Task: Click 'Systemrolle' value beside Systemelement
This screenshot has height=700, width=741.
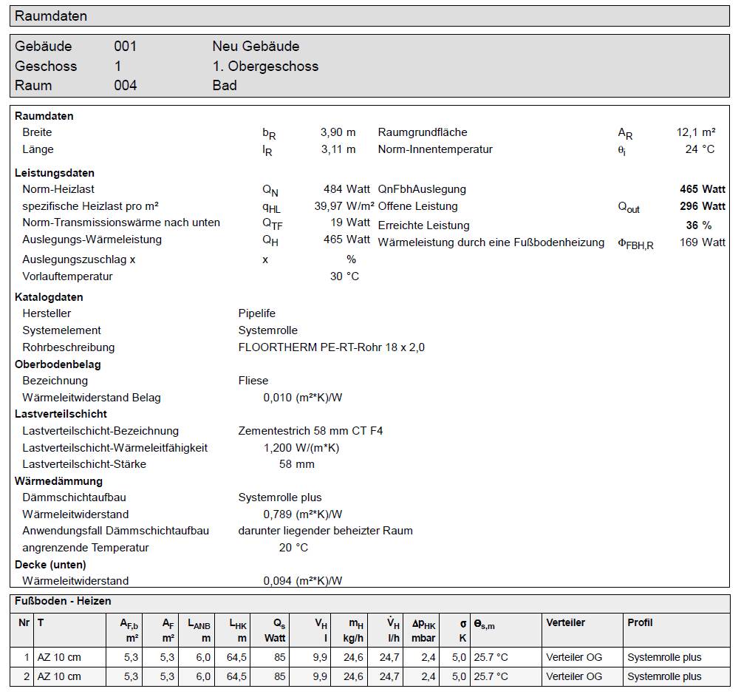Action: (x=268, y=330)
